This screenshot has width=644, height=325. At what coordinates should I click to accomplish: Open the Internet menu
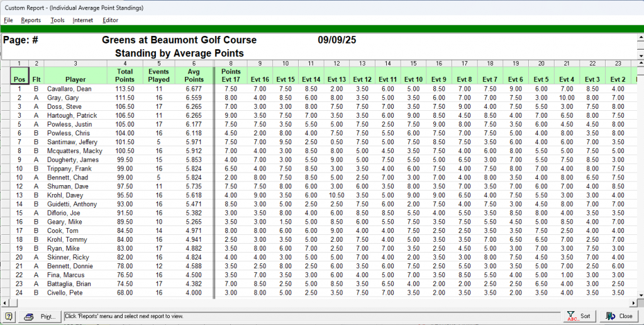[82, 20]
